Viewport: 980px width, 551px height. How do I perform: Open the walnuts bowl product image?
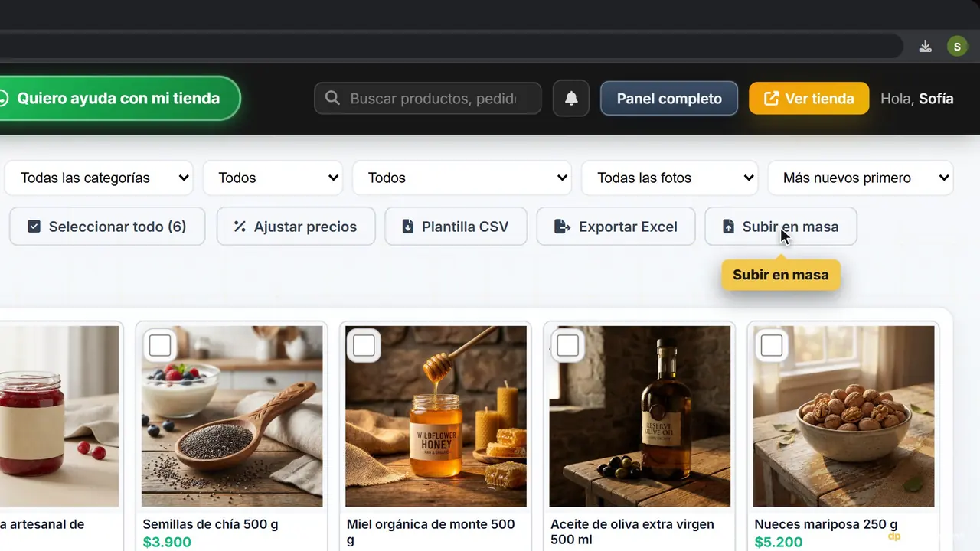tap(844, 416)
